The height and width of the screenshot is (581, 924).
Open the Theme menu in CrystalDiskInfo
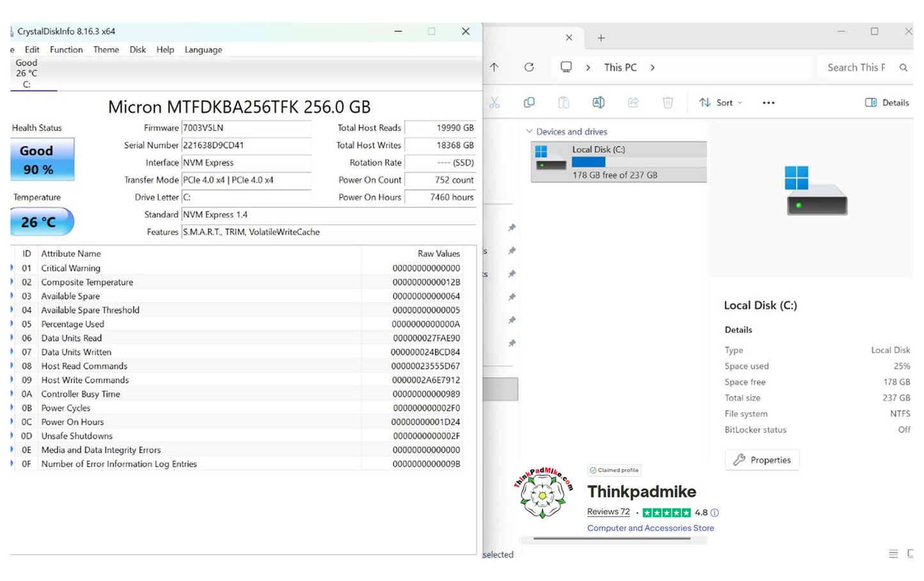click(x=106, y=49)
